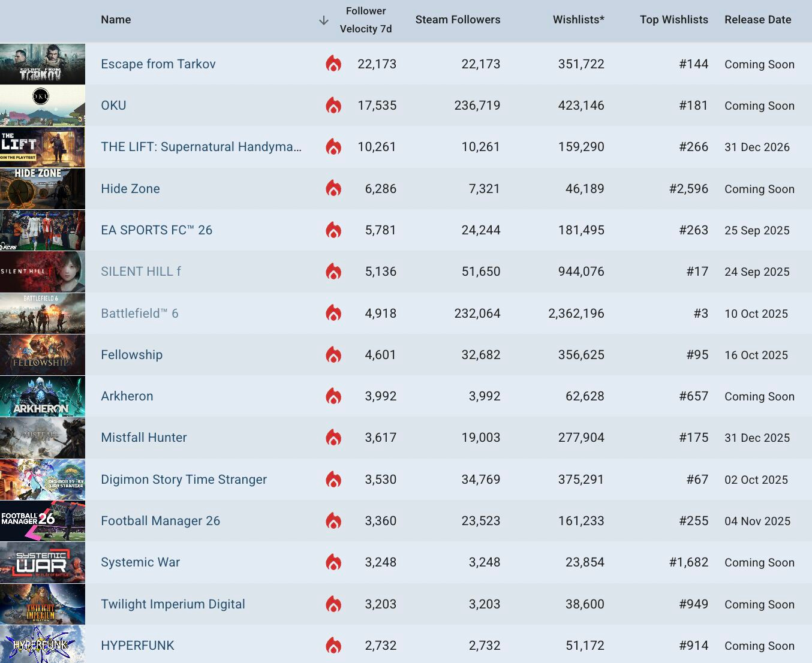The image size is (812, 663).
Task: Select Hide Zone rank #2,596
Action: point(688,189)
